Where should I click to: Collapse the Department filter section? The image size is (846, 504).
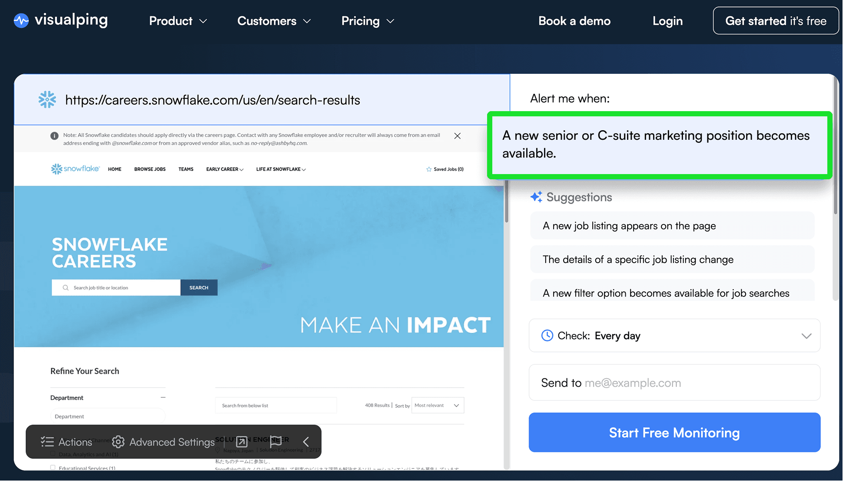[163, 397]
